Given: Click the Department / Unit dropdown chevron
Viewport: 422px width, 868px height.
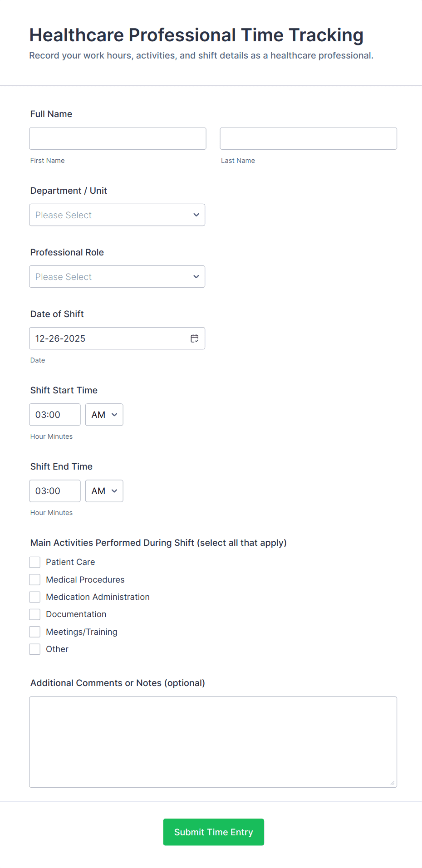Looking at the screenshot, I should [x=196, y=215].
